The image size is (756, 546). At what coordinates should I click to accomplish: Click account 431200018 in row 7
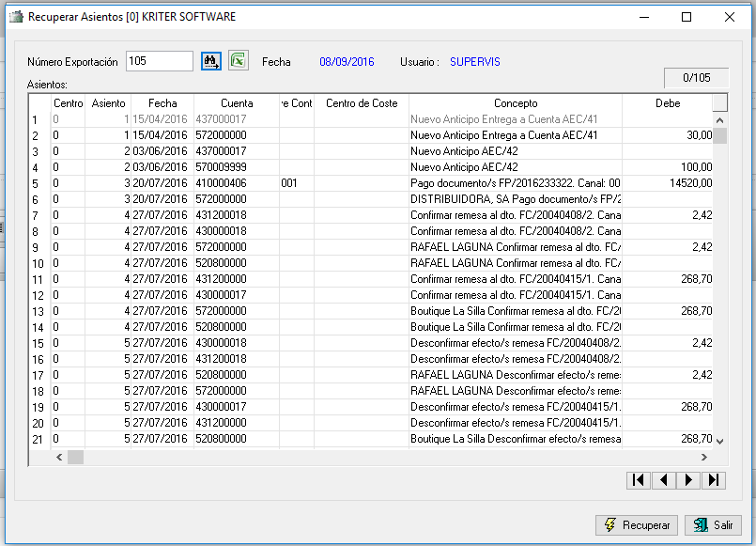(x=237, y=215)
